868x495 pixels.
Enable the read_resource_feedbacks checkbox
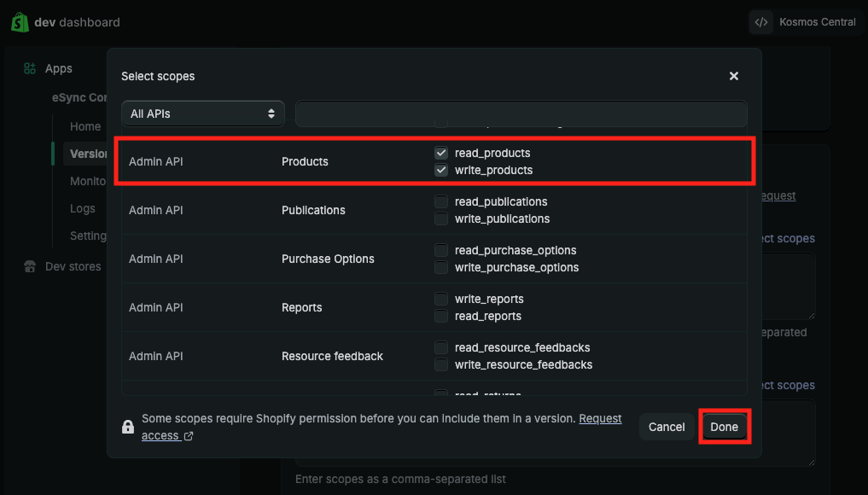click(441, 348)
